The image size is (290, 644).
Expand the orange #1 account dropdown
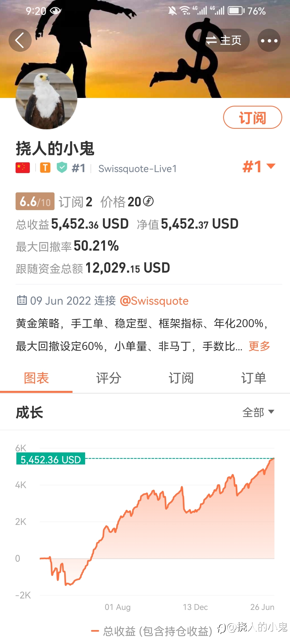tap(259, 167)
